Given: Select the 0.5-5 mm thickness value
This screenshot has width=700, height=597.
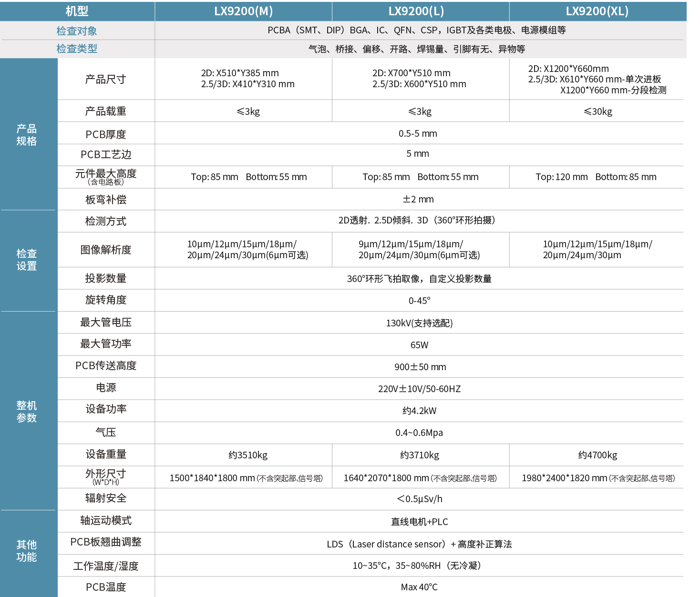Looking at the screenshot, I should (418, 133).
